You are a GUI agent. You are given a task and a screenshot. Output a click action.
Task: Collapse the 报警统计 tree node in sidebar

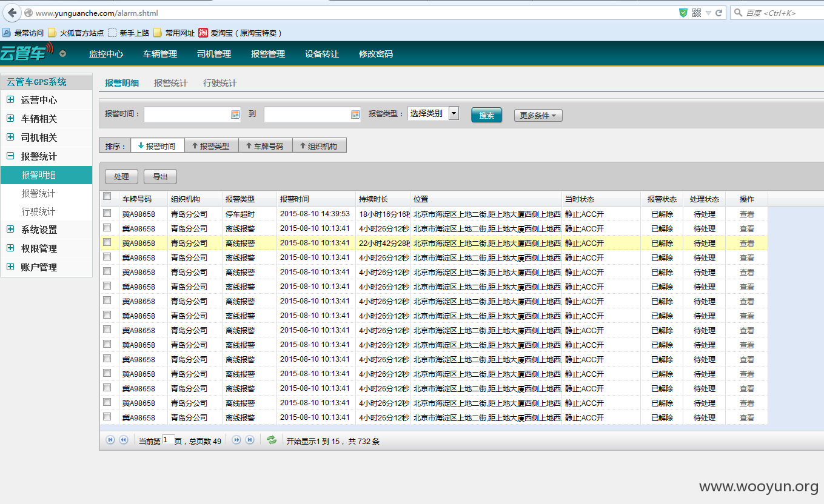[10, 156]
